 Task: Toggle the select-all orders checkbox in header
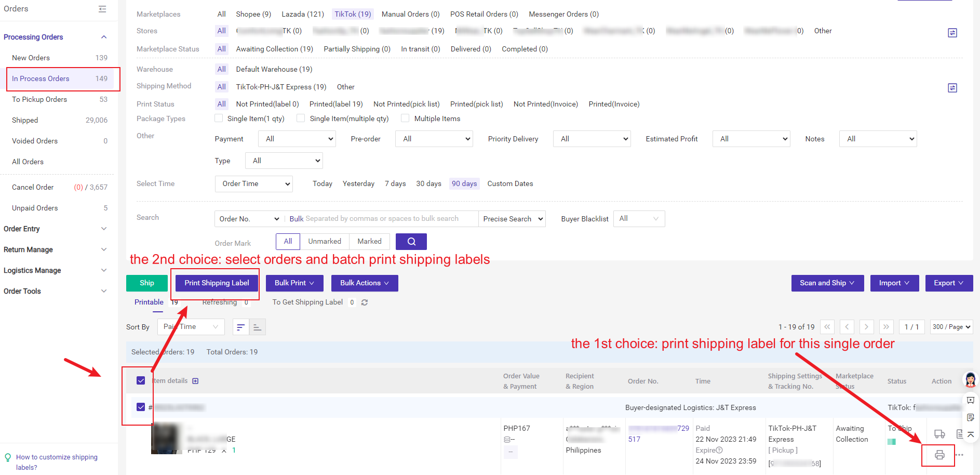[x=141, y=380]
